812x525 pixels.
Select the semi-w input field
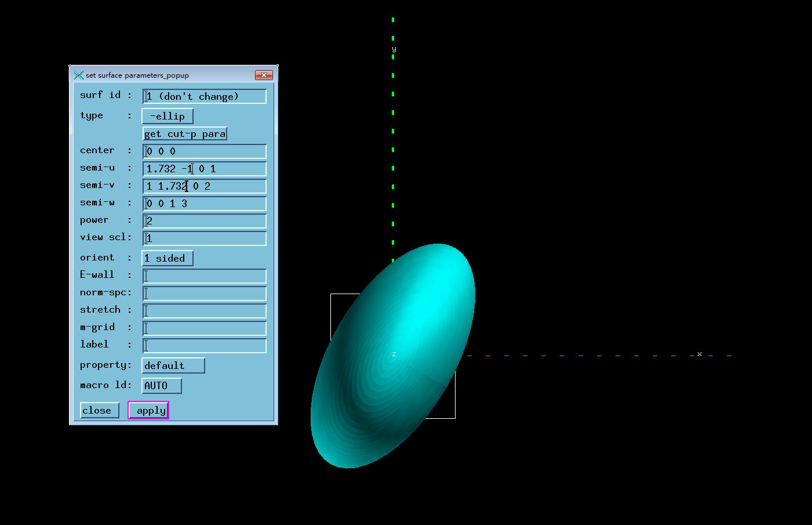pyautogui.click(x=205, y=204)
